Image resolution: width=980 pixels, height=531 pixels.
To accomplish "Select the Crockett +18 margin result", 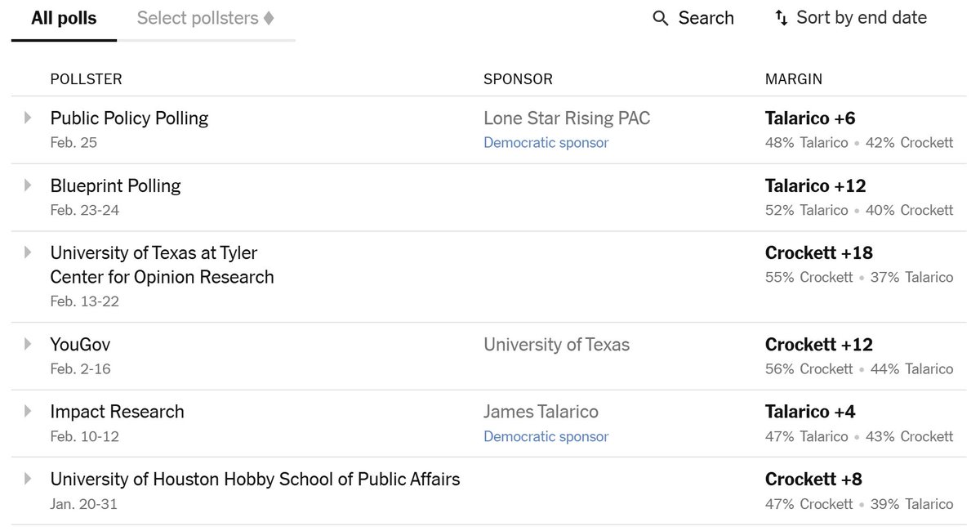I will [x=818, y=252].
